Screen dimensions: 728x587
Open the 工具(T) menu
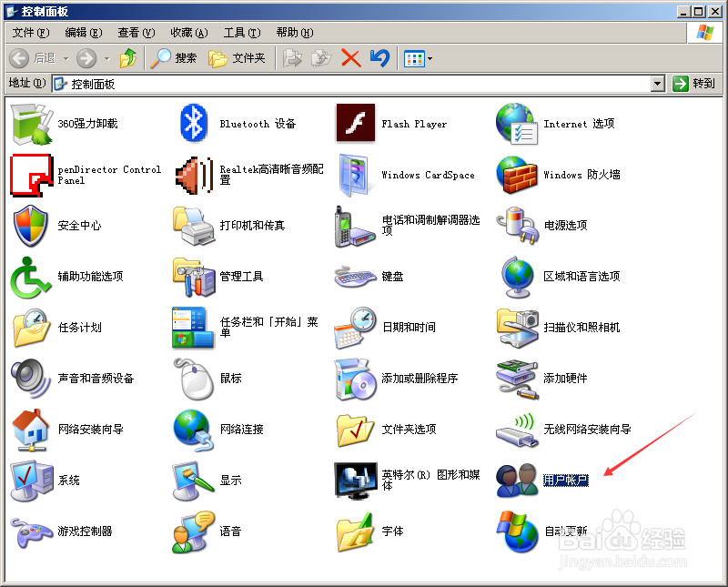pyautogui.click(x=242, y=33)
